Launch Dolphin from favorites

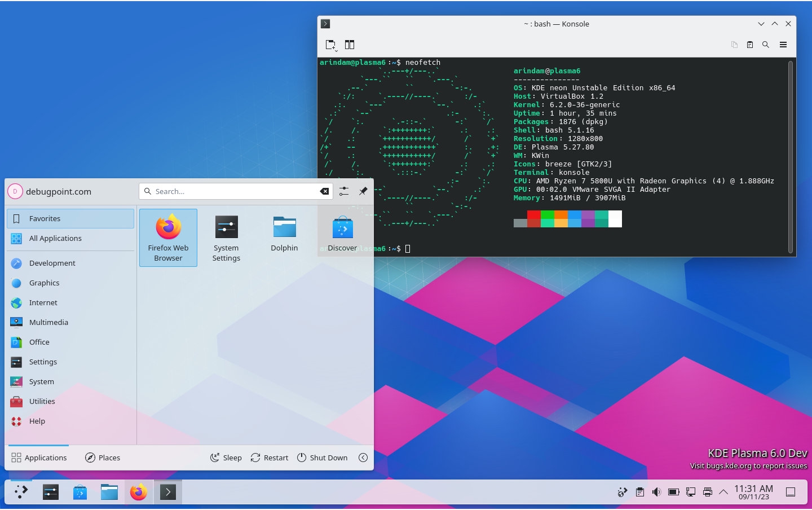pos(284,238)
